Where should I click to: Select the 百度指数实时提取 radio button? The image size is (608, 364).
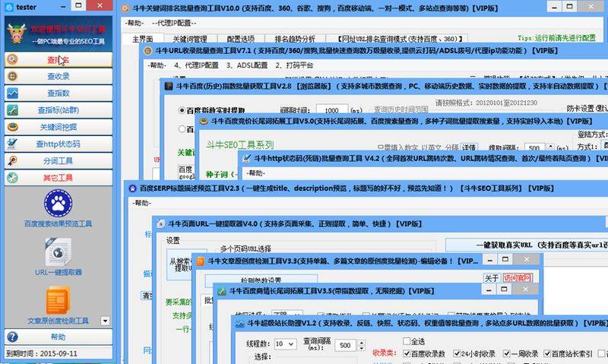coord(181,110)
